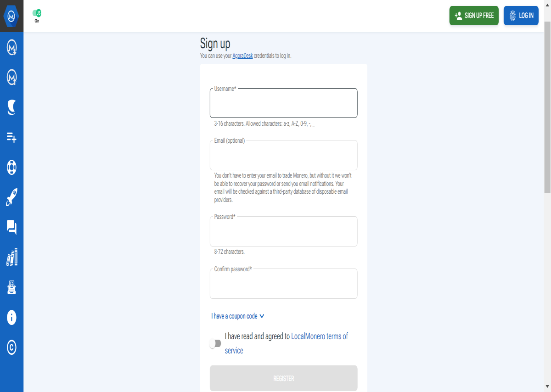Image resolution: width=551 pixels, height=392 pixels.
Task: Click the SIGN UP FREE button
Action: point(474,16)
